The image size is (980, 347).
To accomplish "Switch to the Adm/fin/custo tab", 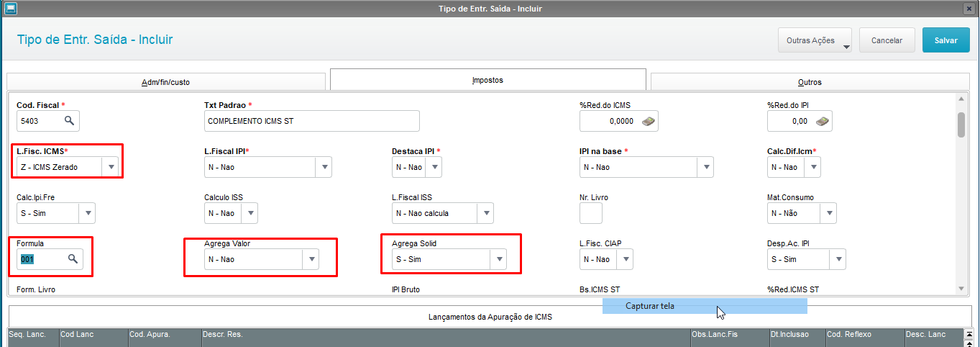I will pos(165,82).
